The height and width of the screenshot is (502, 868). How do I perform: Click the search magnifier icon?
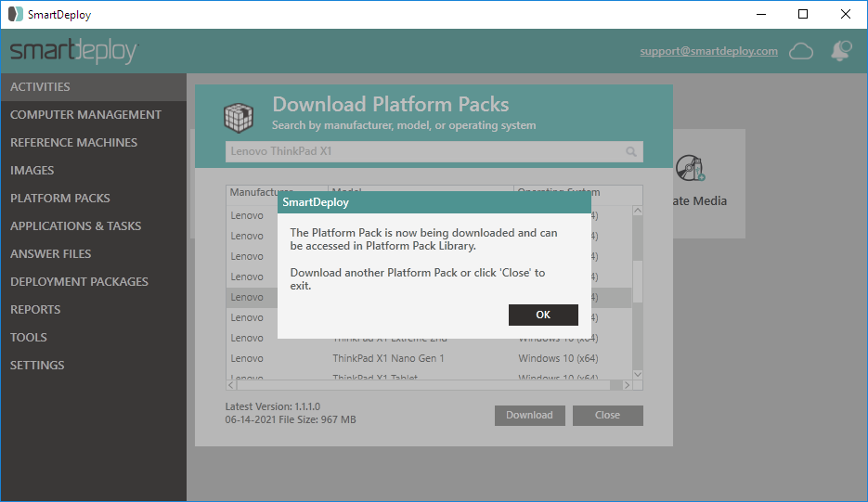[x=631, y=151]
